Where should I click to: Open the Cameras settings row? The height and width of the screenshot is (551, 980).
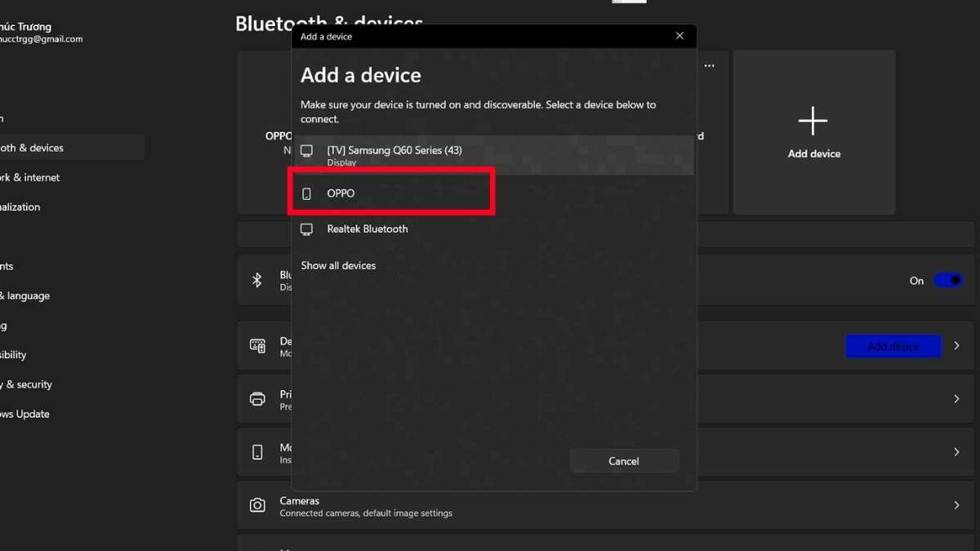pyautogui.click(x=607, y=506)
